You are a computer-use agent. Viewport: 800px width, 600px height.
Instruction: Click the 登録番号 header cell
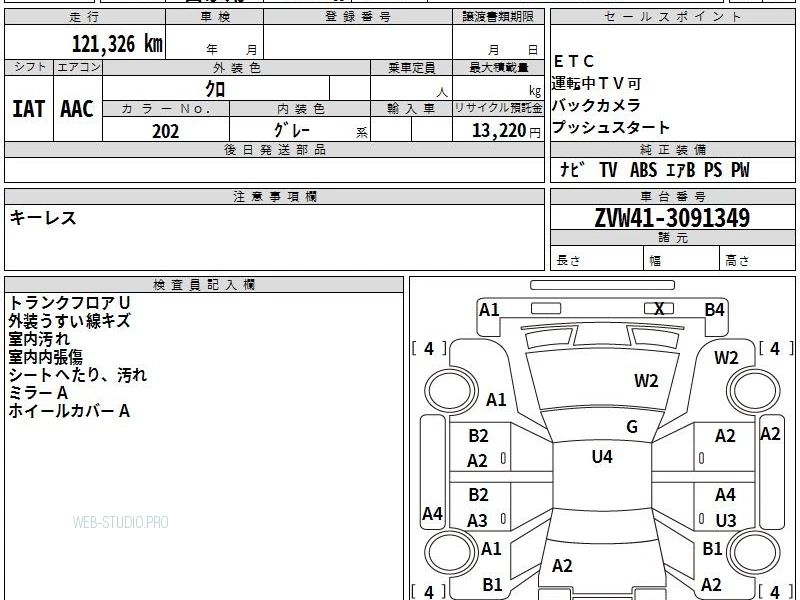click(358, 17)
